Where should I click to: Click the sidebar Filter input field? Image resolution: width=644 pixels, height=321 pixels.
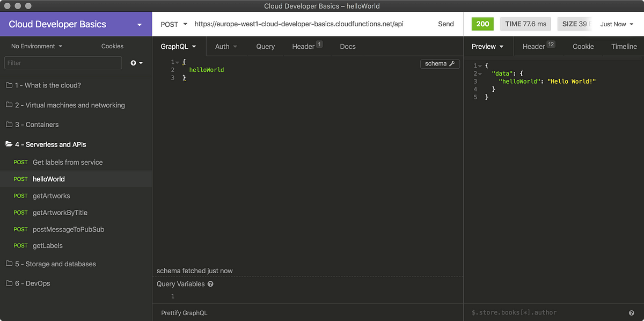63,63
